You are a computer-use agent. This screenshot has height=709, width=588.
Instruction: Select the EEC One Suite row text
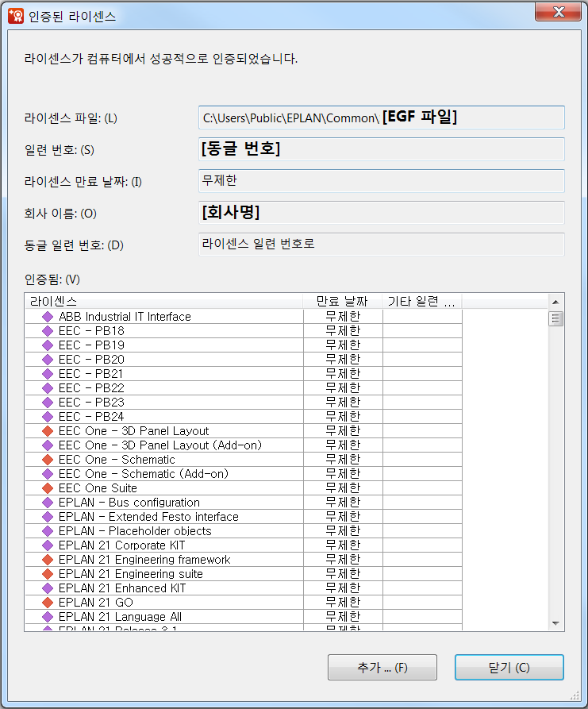pos(98,488)
